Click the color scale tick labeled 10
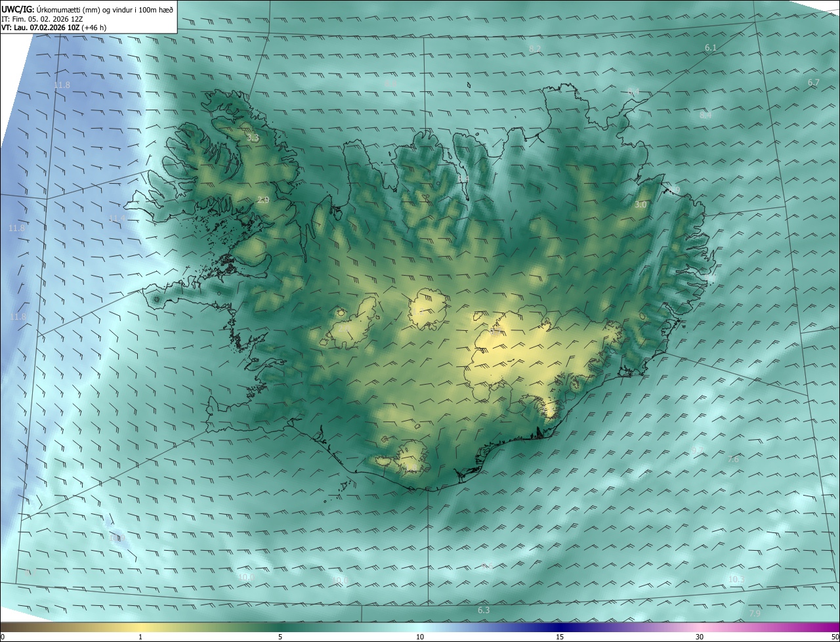 [420, 637]
